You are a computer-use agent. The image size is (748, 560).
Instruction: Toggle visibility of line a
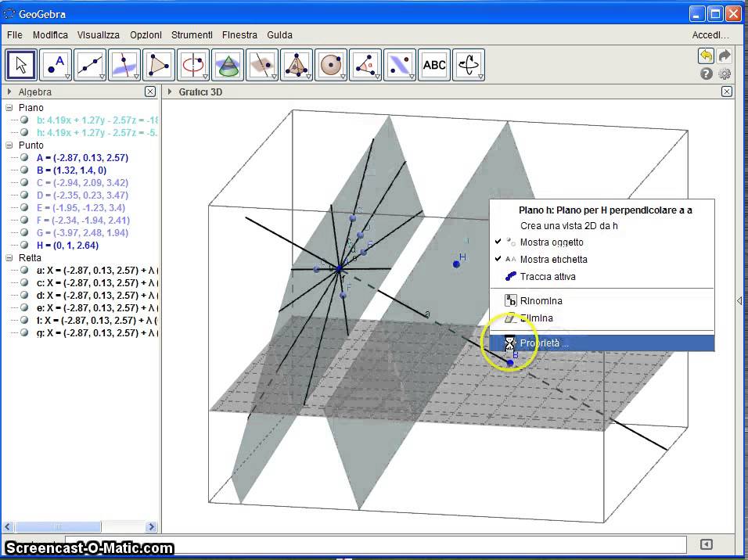(24, 271)
